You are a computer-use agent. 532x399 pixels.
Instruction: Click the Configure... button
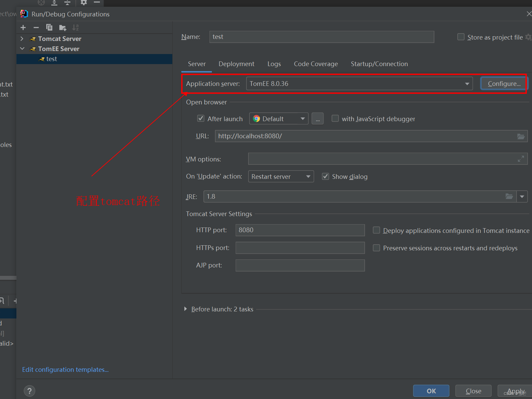[x=504, y=84]
